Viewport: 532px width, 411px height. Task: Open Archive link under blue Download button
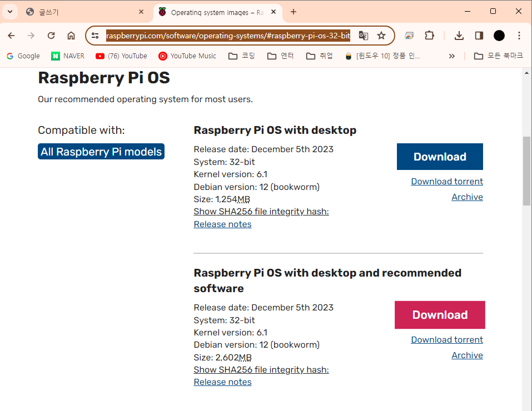[467, 197]
